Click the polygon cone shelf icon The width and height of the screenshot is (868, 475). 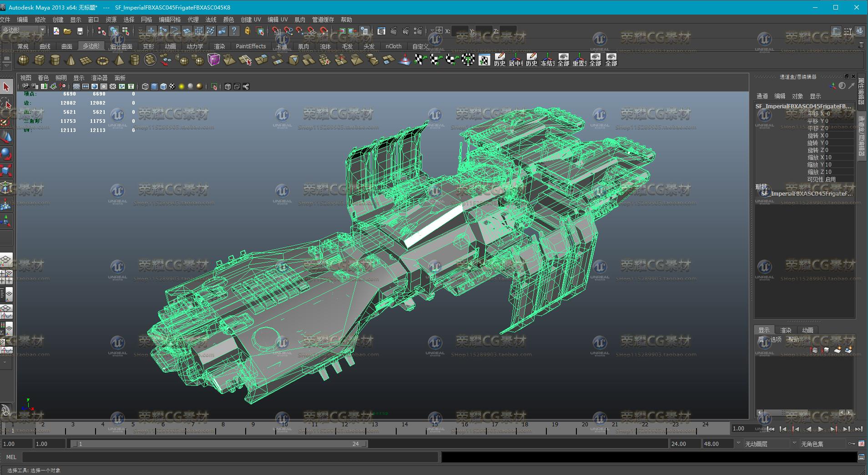71,60
